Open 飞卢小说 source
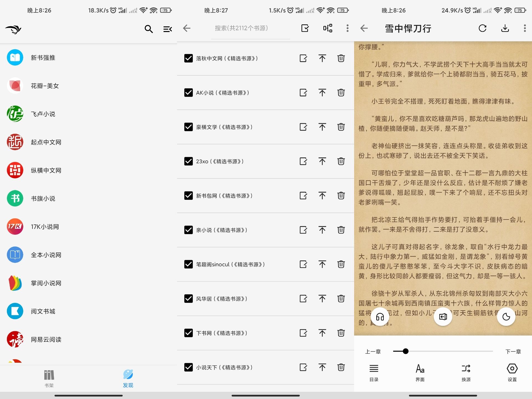Image resolution: width=532 pixels, height=399 pixels. tap(88, 114)
